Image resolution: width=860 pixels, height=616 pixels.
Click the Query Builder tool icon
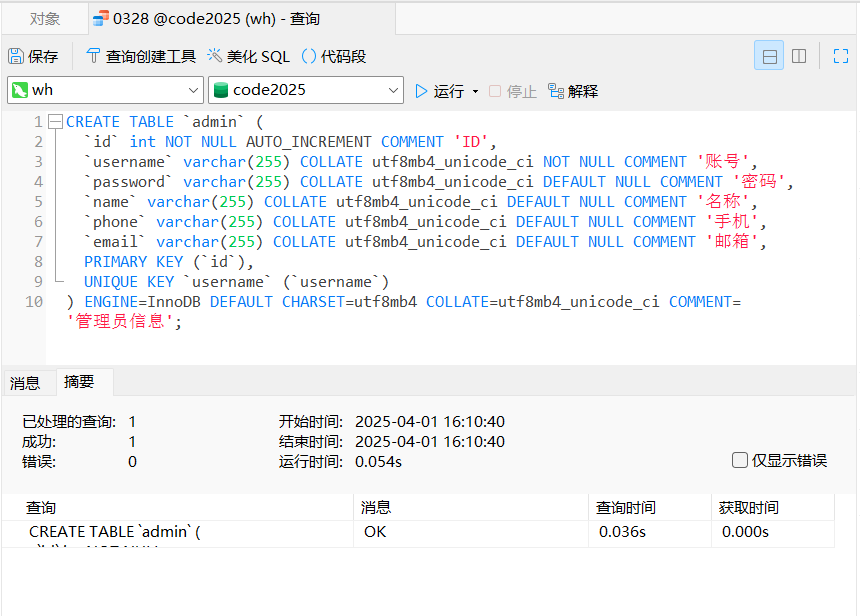[93, 55]
